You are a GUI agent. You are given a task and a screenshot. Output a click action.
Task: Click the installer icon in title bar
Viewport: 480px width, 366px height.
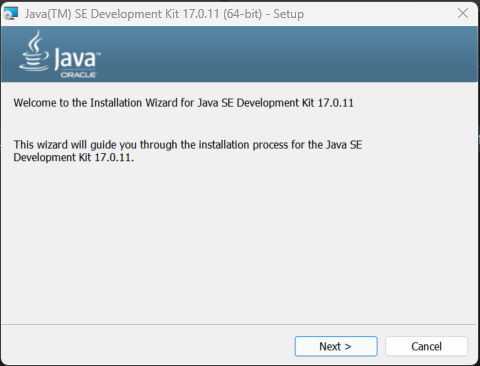[11, 14]
